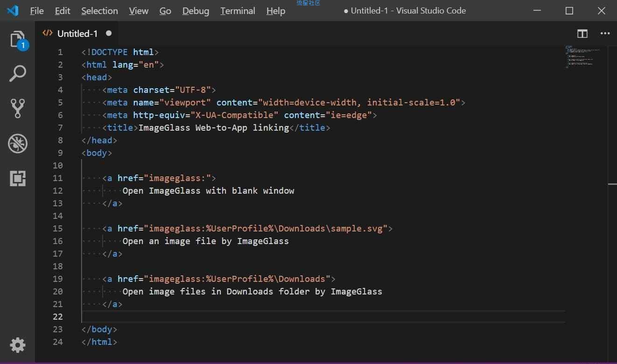
Task: Open the File menu
Action: click(37, 11)
